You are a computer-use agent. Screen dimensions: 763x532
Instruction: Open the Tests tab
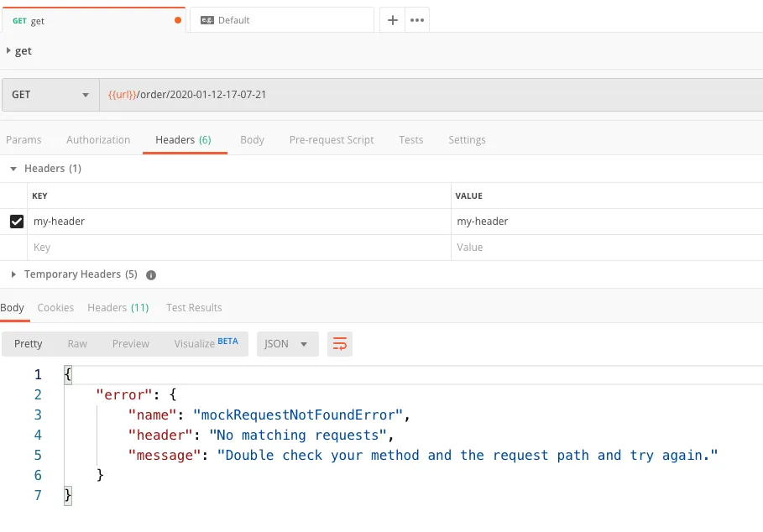click(x=411, y=139)
